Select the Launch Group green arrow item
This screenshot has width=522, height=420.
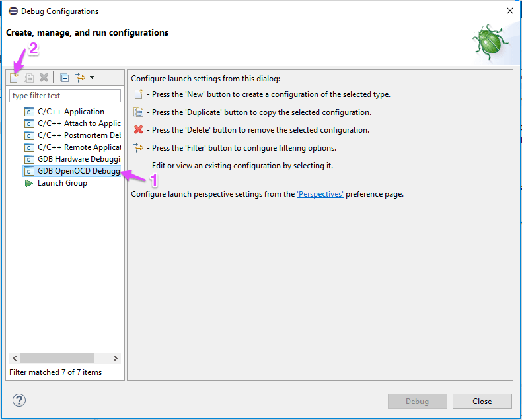pos(56,183)
